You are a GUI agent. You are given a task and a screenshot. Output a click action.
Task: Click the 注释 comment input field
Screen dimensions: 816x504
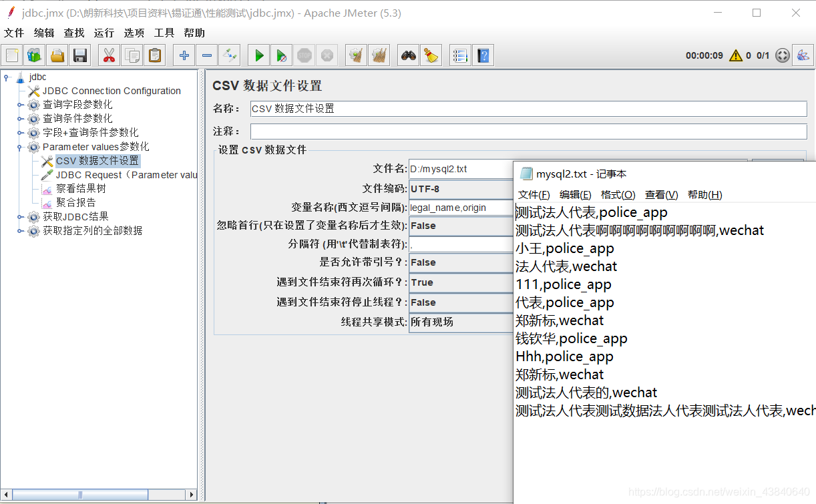tap(528, 132)
